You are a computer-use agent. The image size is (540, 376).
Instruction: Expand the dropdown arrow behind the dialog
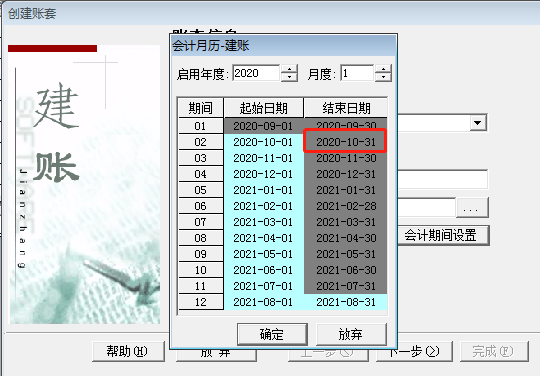pyautogui.click(x=478, y=123)
